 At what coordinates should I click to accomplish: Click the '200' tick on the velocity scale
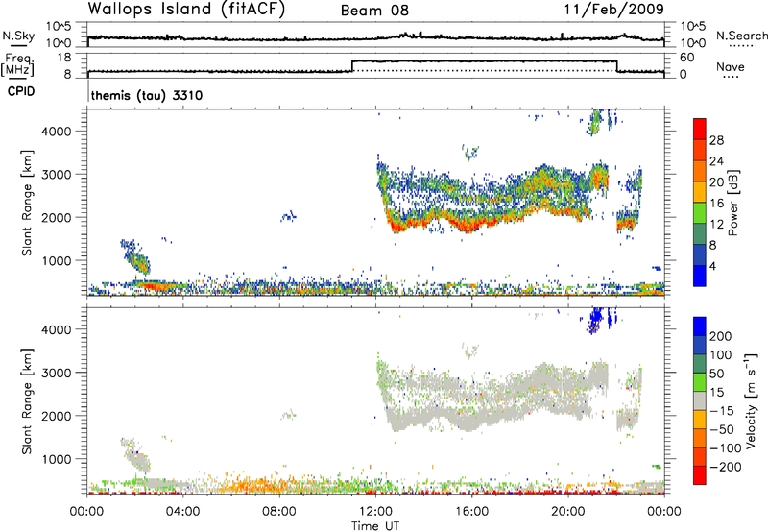[x=721, y=336]
